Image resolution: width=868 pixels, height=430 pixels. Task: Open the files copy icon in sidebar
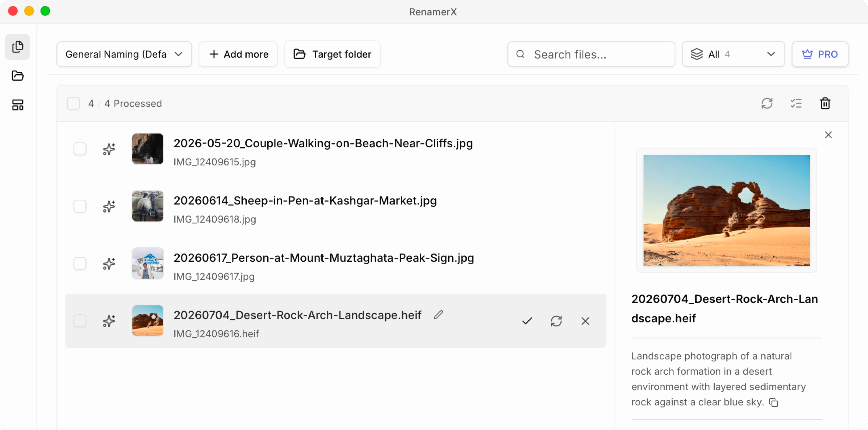pyautogui.click(x=18, y=47)
